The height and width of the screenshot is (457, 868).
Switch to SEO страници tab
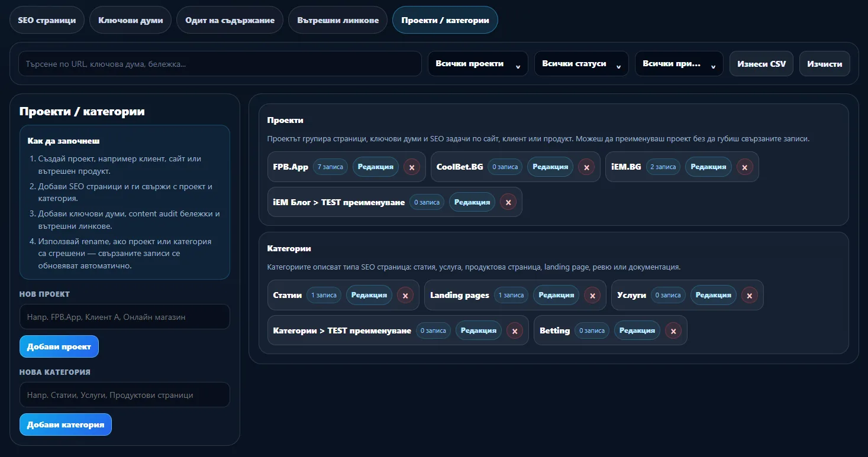pyautogui.click(x=47, y=20)
